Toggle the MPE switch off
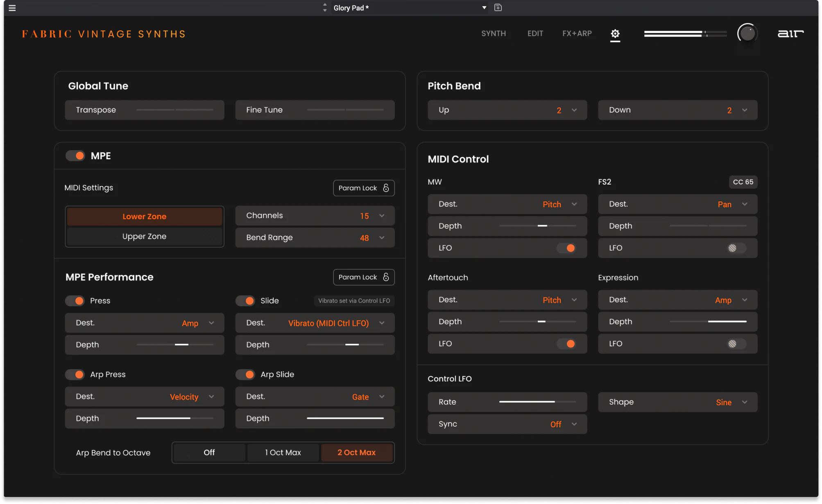This screenshot has width=822, height=504. [75, 156]
